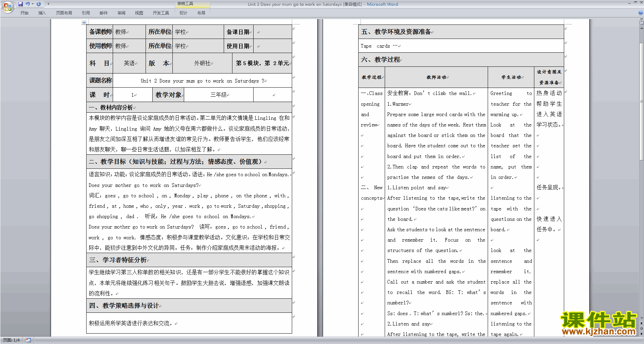Click the scroll up arrow on the vertical scrollbar
The width and height of the screenshot is (644, 344).
pyautogui.click(x=641, y=28)
